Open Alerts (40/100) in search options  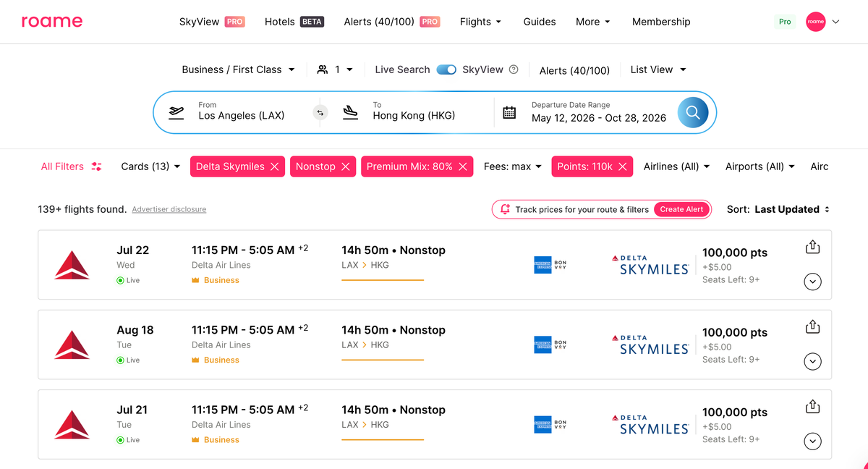574,70
